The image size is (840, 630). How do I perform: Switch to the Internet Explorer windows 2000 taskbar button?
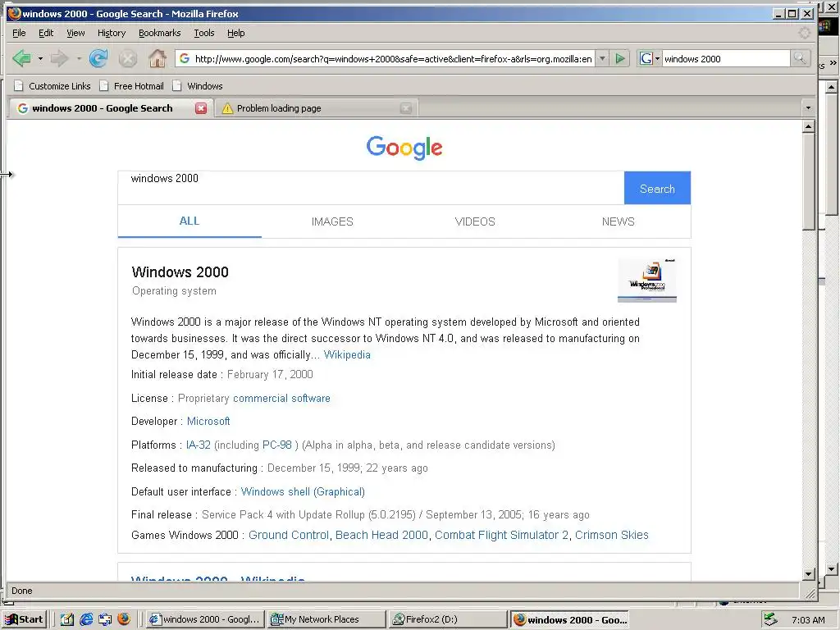[205, 619]
